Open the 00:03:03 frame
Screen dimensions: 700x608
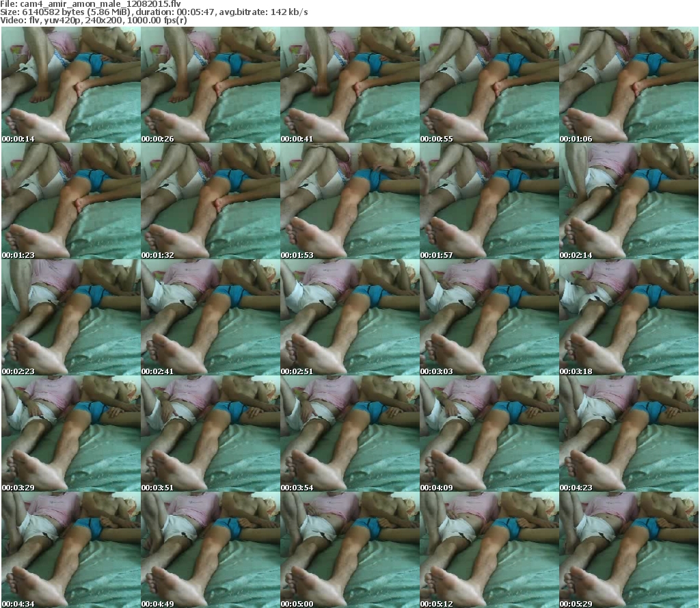tap(489, 317)
